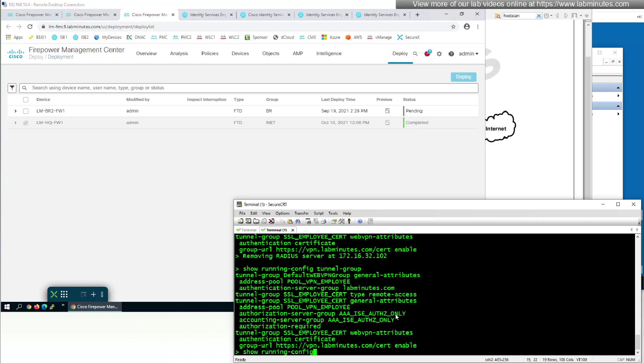Image resolution: width=644 pixels, height=363 pixels.
Task: Click the search magnifier in FMC header
Action: [x=415, y=54]
